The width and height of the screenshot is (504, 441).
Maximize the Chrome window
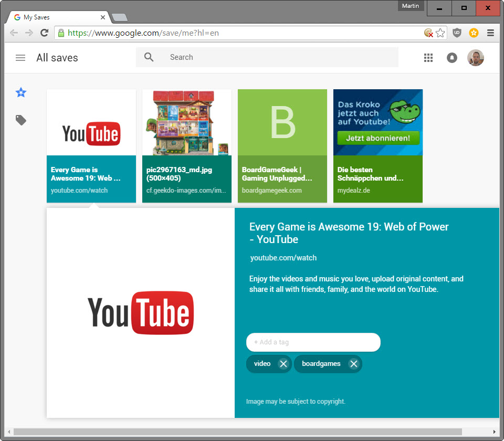point(464,8)
